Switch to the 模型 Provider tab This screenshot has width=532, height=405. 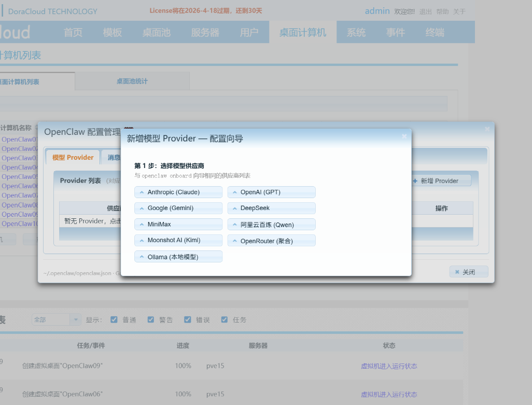coord(73,158)
